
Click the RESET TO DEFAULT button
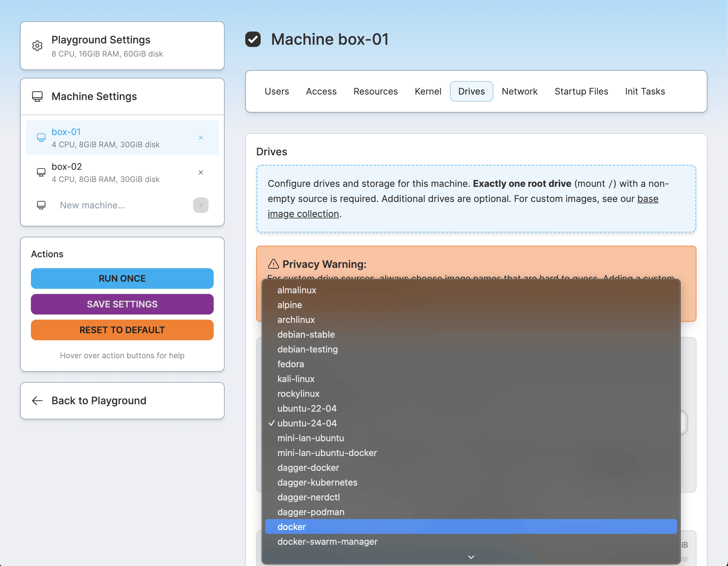[122, 330]
